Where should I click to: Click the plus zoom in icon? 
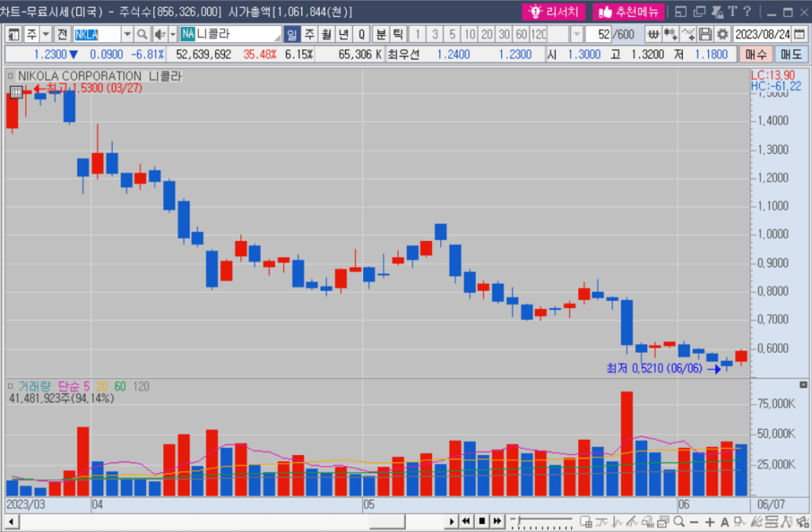click(710, 522)
